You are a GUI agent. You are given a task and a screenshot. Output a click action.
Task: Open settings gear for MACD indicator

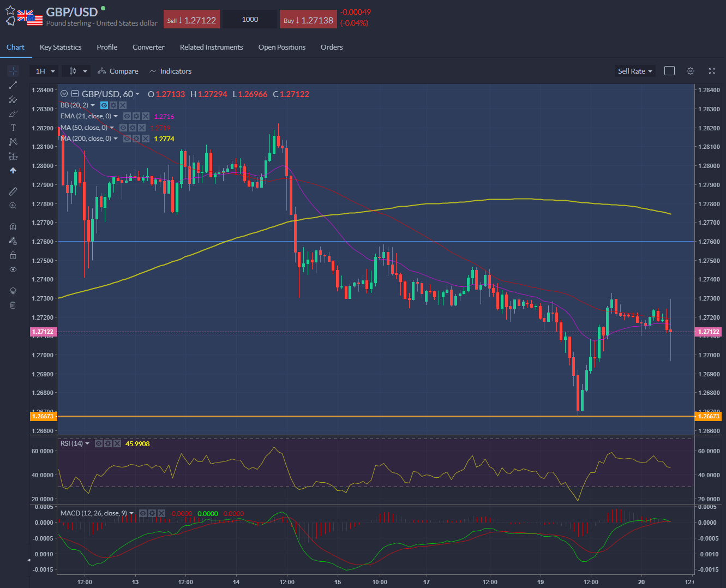tap(152, 513)
